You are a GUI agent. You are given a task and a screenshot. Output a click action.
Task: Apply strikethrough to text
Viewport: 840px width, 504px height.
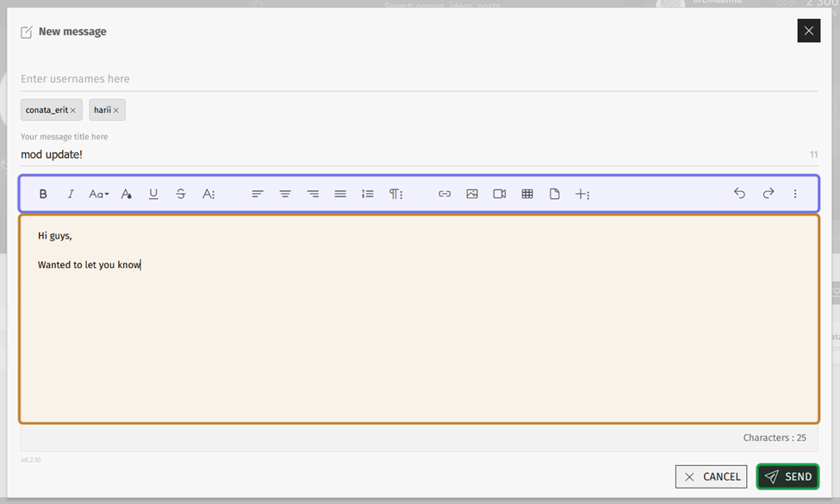(x=181, y=194)
